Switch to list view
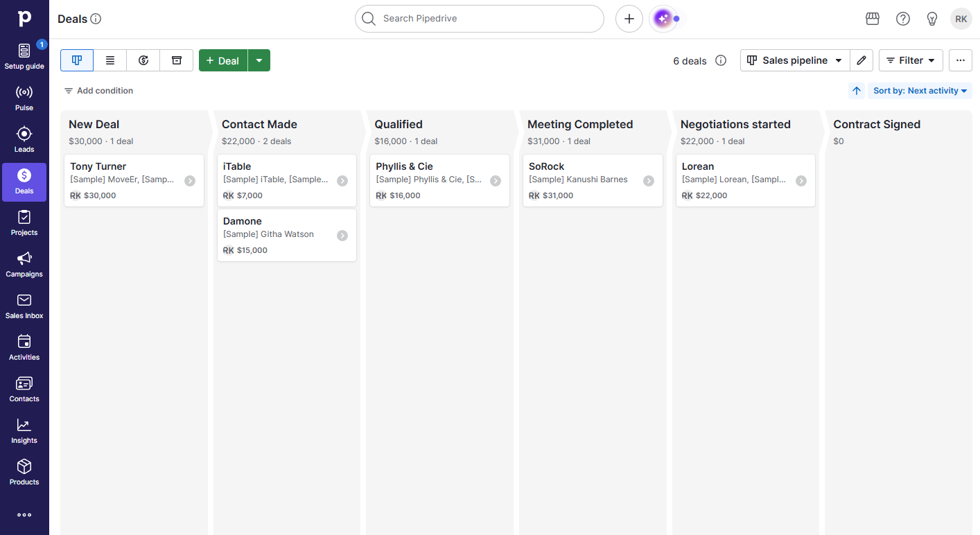Viewport: 980px width, 535px height. [x=110, y=60]
